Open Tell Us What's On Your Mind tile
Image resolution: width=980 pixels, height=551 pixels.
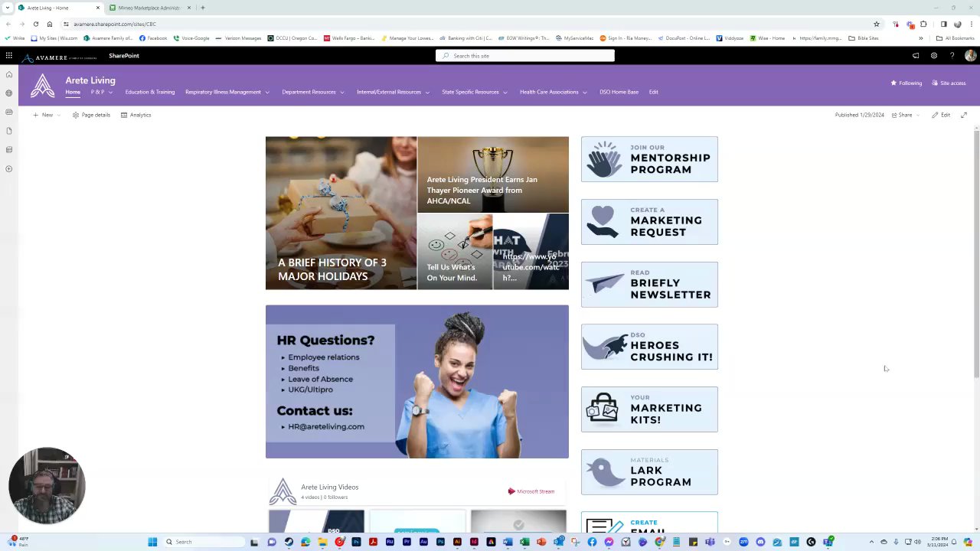pyautogui.click(x=455, y=252)
